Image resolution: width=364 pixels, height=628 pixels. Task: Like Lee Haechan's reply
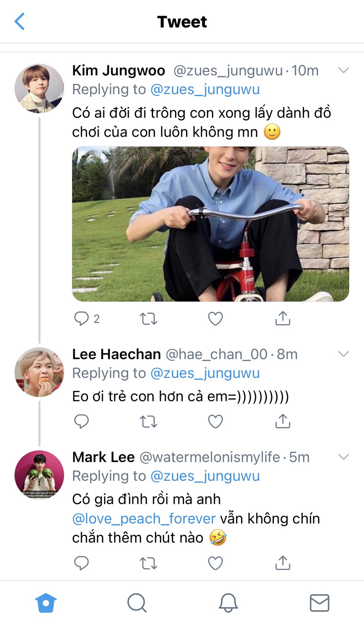(x=216, y=422)
